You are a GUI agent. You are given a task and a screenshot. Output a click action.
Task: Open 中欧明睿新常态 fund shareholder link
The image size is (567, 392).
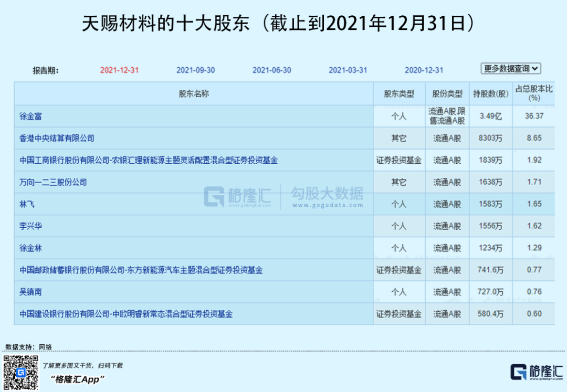coord(126,314)
